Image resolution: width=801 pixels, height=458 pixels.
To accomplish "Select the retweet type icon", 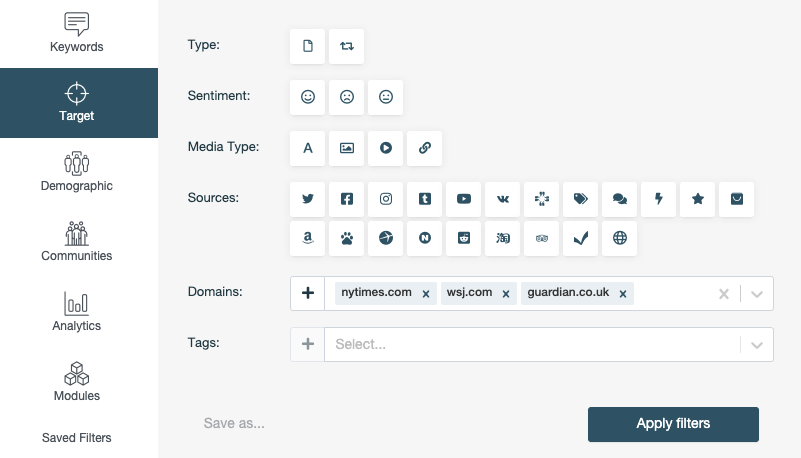I will pos(347,46).
